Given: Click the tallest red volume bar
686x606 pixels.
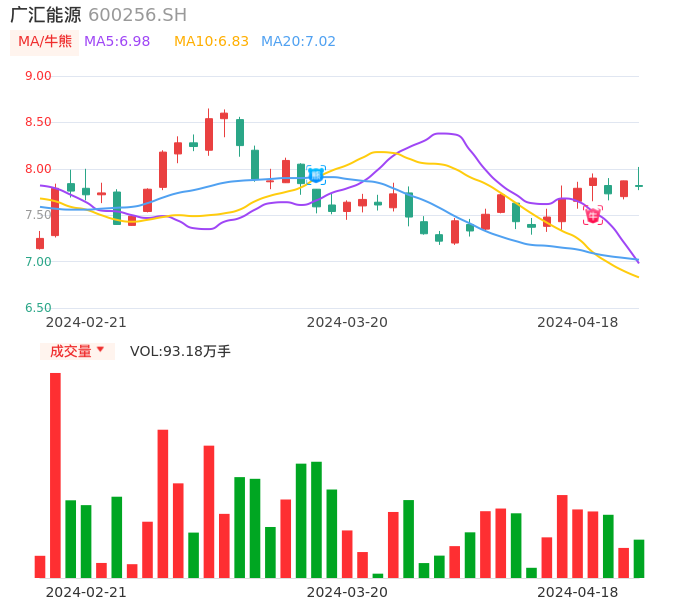Looking at the screenshot, I should (55, 475).
